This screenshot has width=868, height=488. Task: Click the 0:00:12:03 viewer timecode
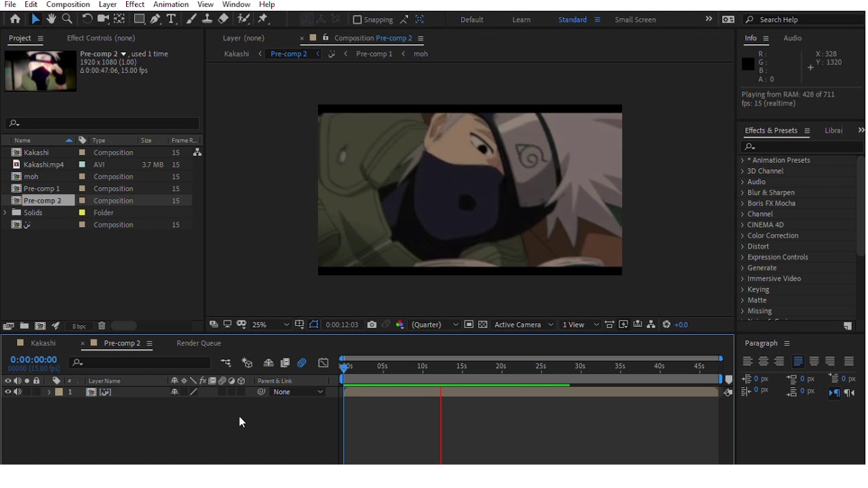point(343,326)
